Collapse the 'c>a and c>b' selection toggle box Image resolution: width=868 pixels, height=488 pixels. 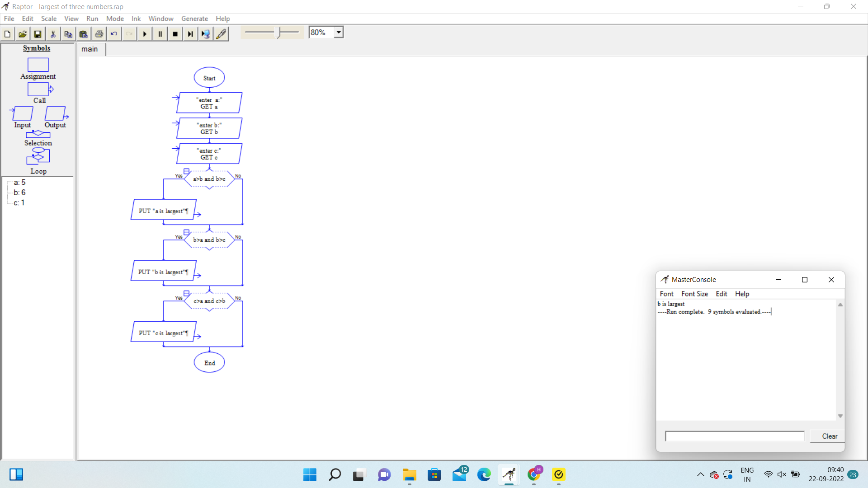186,293
